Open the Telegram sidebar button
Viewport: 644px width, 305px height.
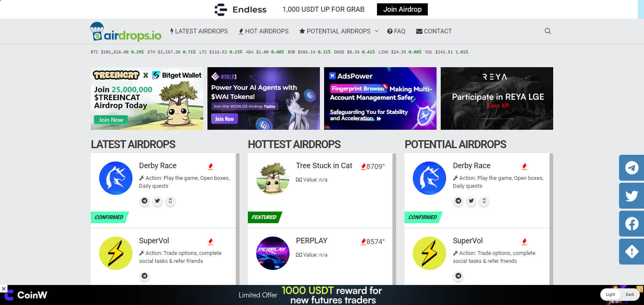[x=632, y=168]
